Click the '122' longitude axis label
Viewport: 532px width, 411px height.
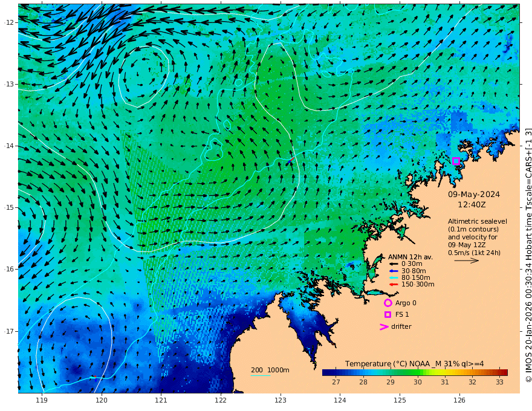pyautogui.click(x=221, y=401)
